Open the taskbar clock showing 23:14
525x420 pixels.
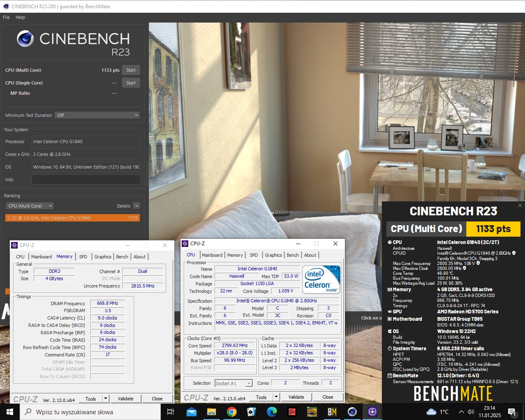coord(489,412)
